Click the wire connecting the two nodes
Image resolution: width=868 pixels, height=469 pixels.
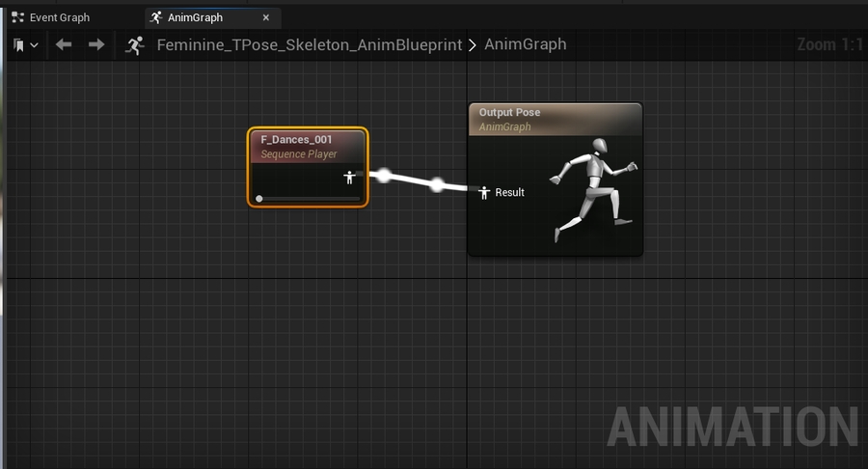point(411,179)
